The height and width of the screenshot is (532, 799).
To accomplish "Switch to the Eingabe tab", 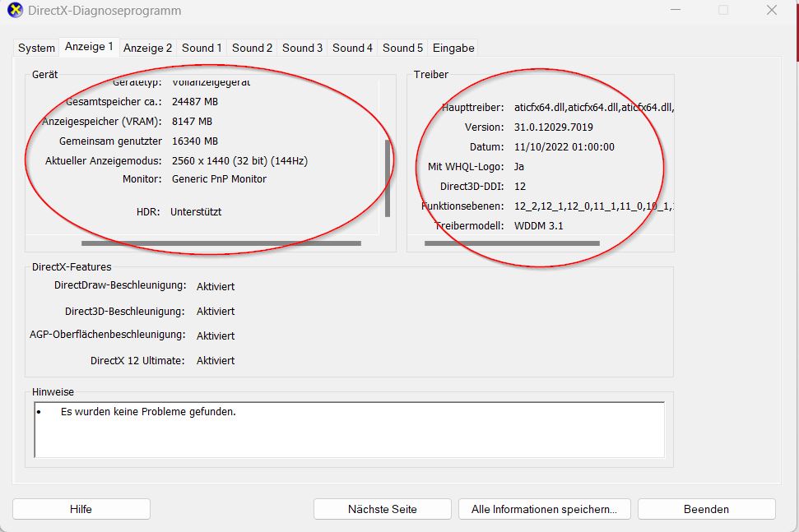I will [x=453, y=48].
